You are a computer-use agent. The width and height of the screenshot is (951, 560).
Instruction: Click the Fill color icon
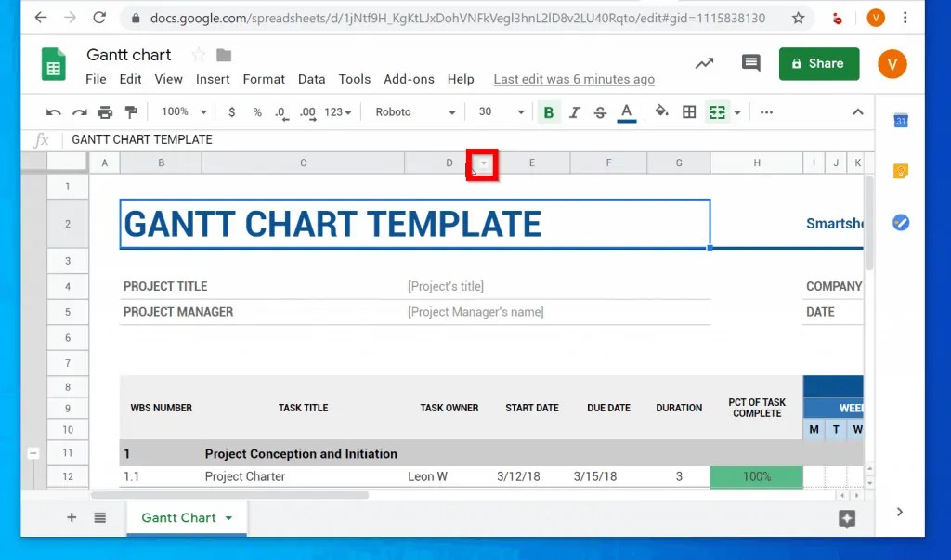tap(661, 111)
